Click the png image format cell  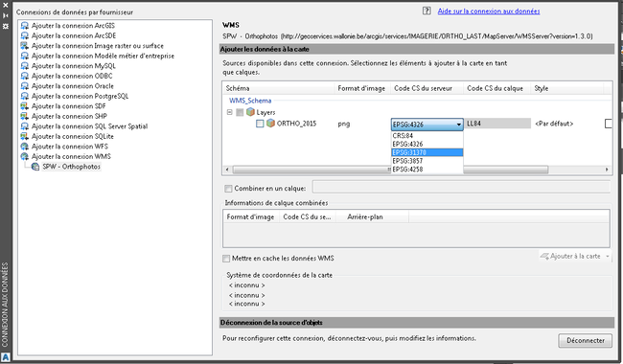tap(344, 124)
